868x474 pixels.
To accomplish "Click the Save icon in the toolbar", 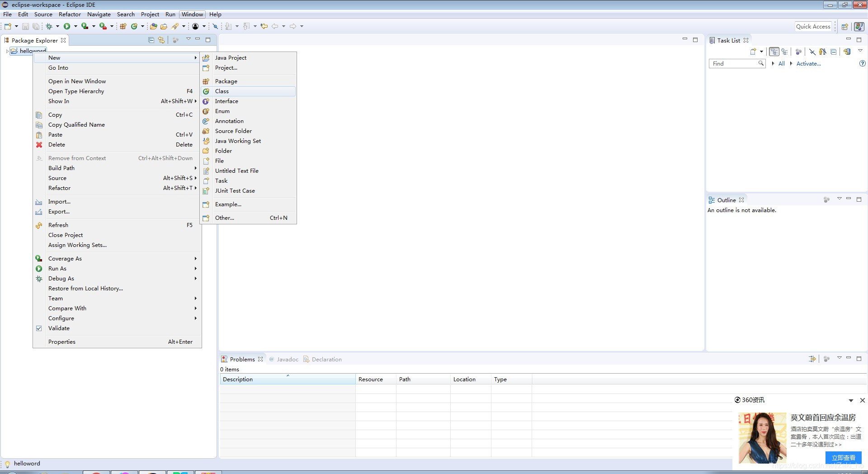I will pos(25,26).
